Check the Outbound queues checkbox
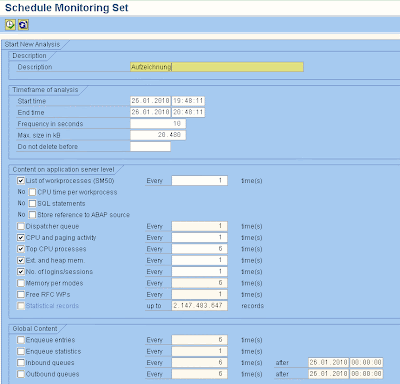The image size is (400, 384). click(x=21, y=374)
